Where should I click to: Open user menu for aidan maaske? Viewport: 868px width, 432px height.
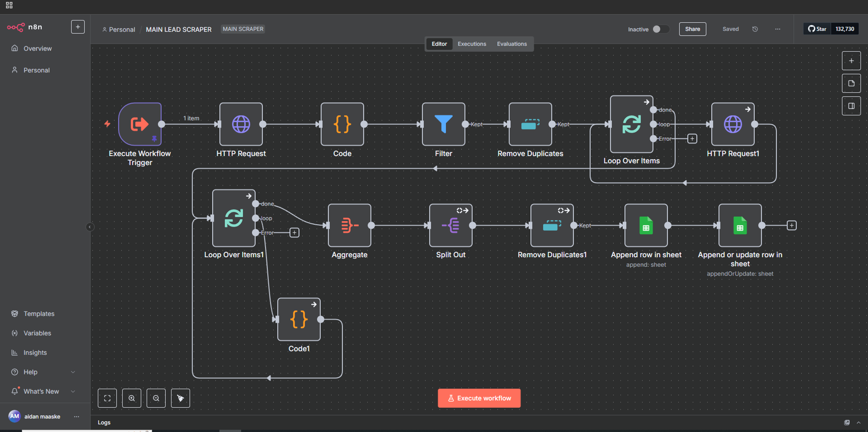[77, 416]
